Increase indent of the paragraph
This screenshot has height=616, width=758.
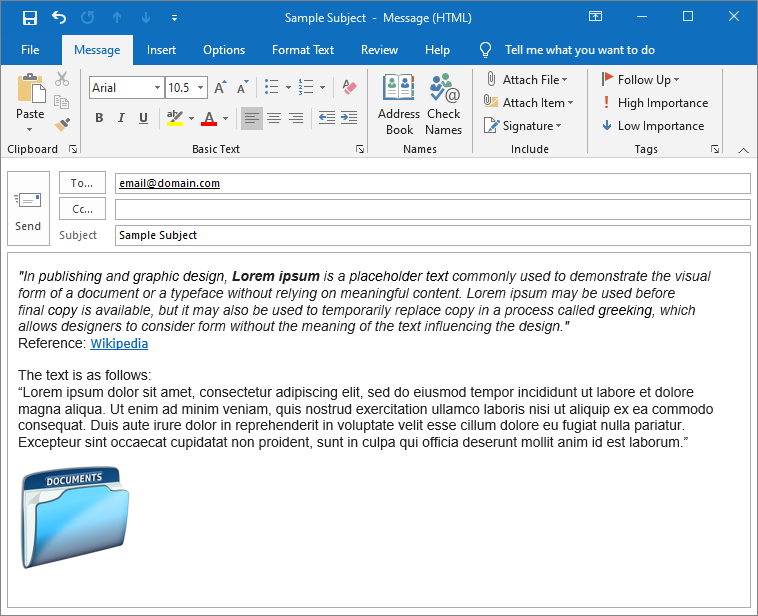[349, 118]
